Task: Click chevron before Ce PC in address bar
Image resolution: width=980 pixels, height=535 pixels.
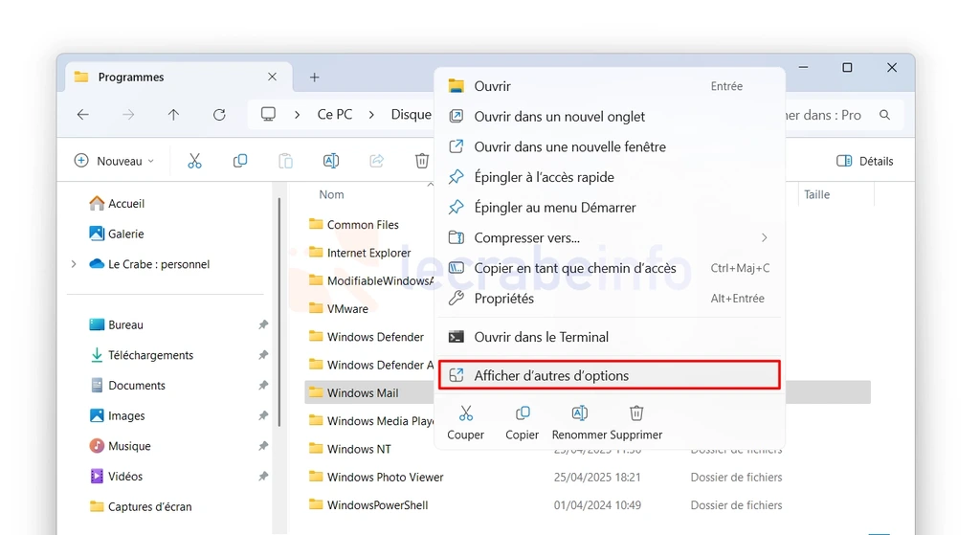Action: 297,115
